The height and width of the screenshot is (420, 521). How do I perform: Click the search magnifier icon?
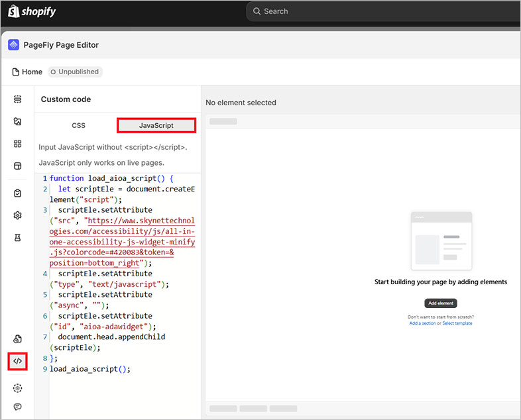(x=257, y=11)
